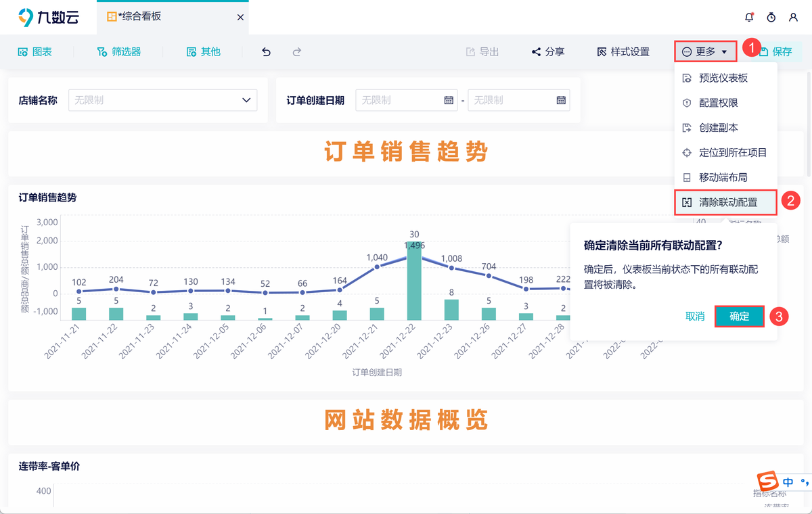The height and width of the screenshot is (514, 812).
Task: Click the undo arrow icon
Action: 265,51
